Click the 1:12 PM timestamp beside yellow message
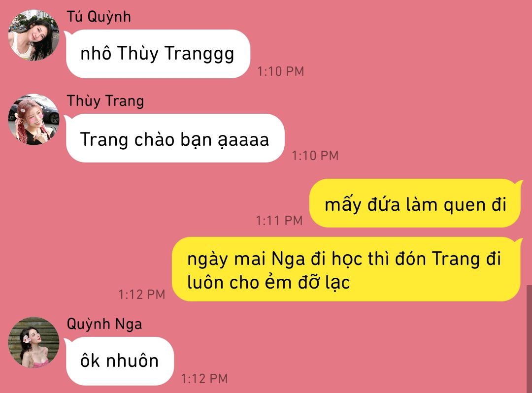 tap(142, 295)
